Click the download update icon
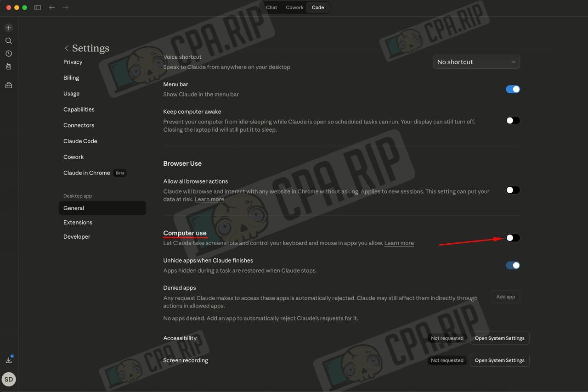 (x=9, y=360)
